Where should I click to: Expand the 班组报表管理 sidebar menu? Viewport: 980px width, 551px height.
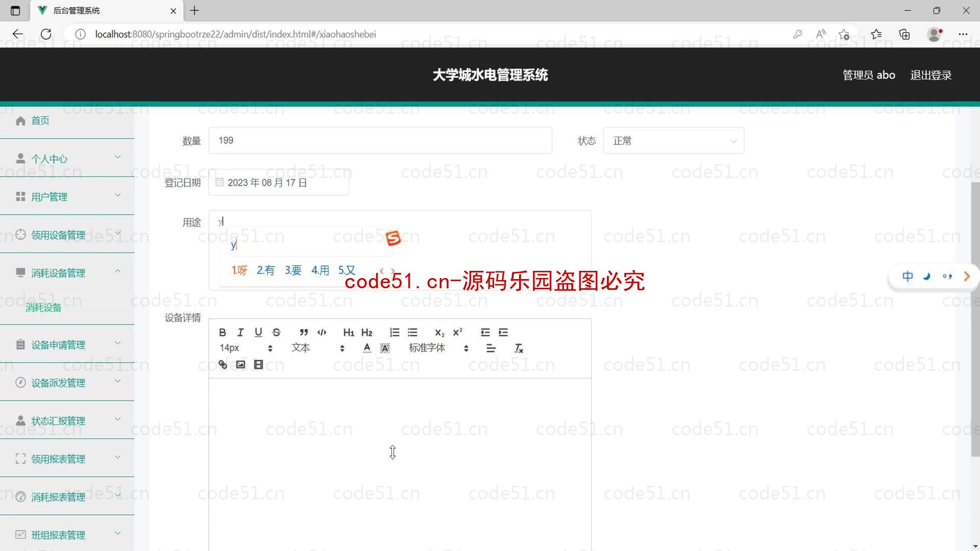[67, 535]
